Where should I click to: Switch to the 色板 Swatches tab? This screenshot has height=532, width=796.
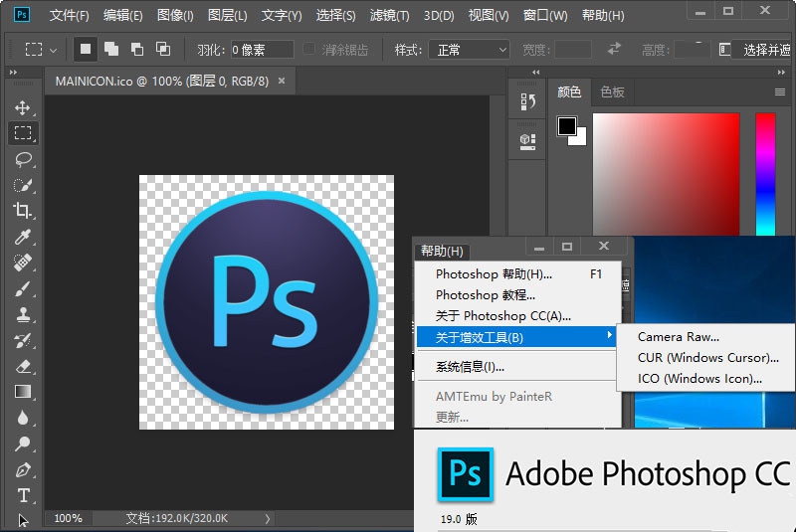[612, 91]
